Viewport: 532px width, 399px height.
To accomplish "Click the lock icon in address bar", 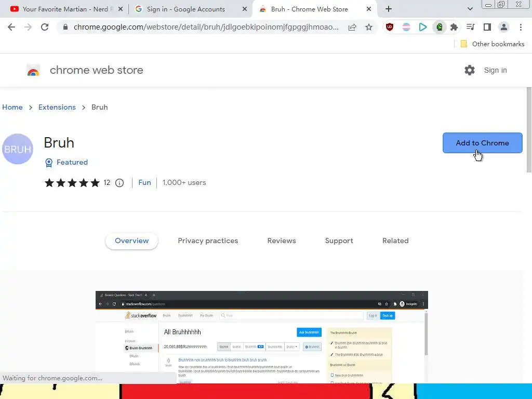I will 65,27.
